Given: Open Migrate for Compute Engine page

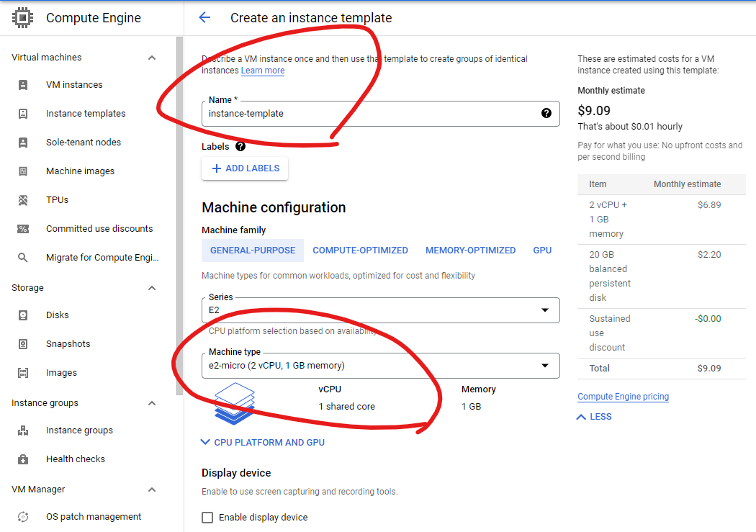Looking at the screenshot, I should pos(102,257).
